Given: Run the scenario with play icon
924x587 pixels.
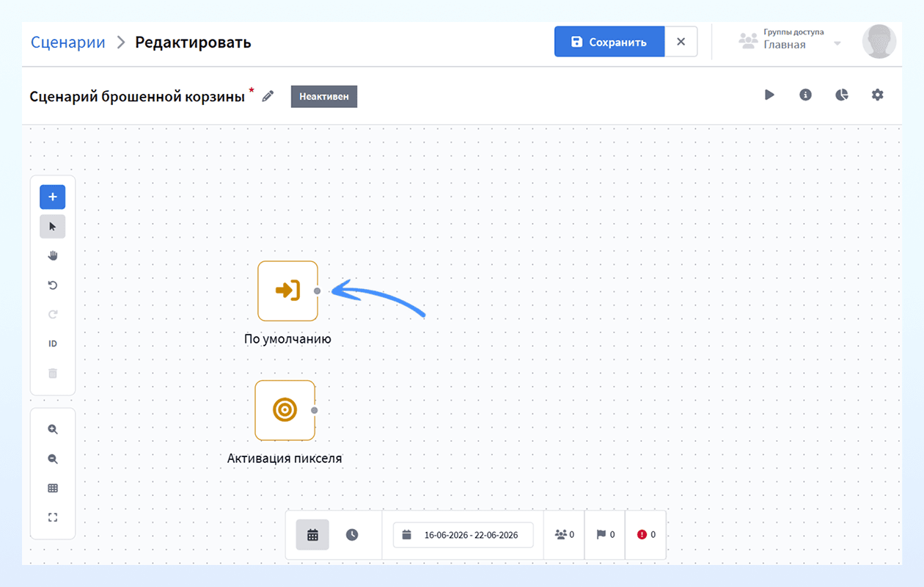Looking at the screenshot, I should click(769, 95).
